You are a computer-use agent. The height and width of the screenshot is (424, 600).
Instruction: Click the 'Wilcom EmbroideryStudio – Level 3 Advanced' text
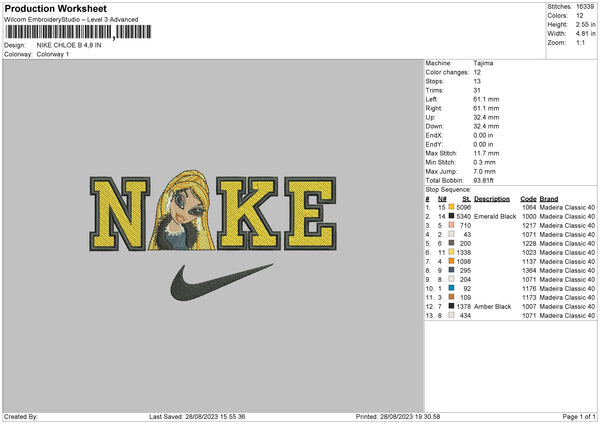click(x=71, y=20)
